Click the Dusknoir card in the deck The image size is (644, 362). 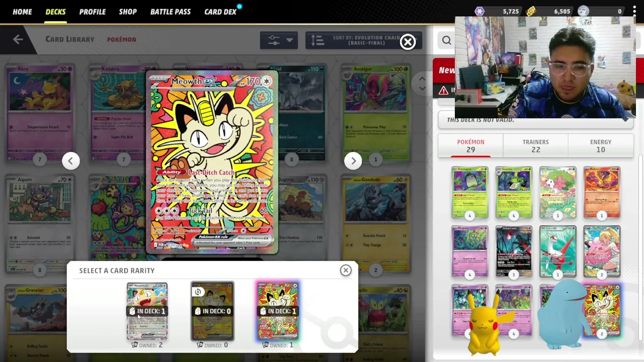(x=469, y=252)
